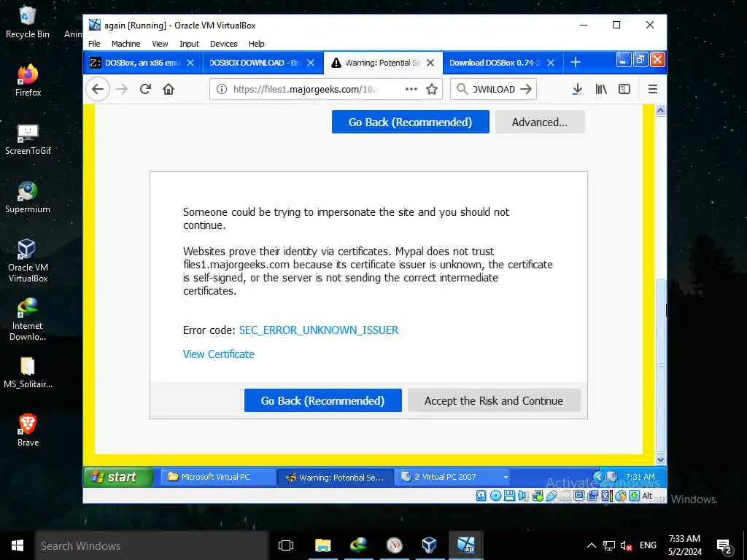747x560 pixels.
Task: Select the MS_Solitair... desktop folder
Action: [28, 373]
